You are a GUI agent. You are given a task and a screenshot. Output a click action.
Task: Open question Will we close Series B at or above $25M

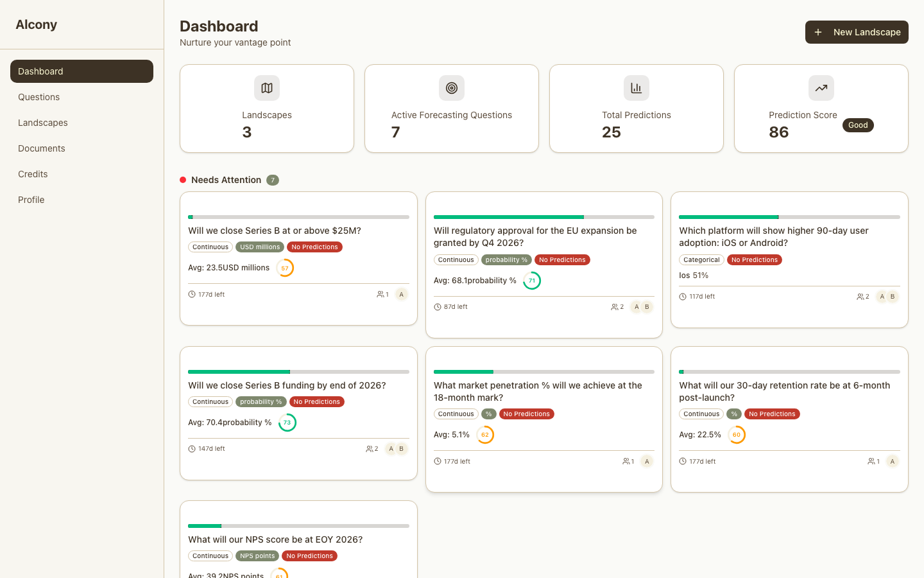click(275, 231)
